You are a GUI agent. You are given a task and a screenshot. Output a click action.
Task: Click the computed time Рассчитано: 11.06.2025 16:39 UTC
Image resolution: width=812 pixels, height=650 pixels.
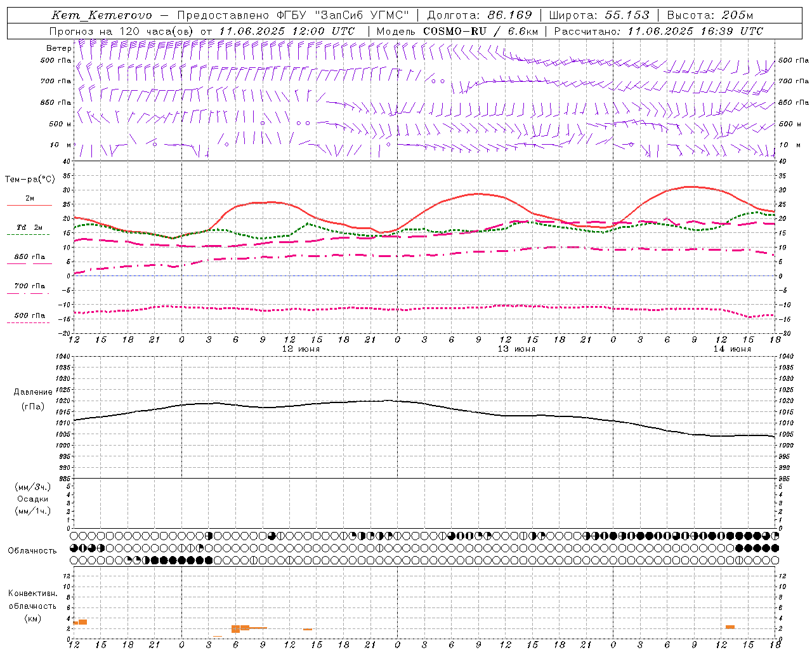point(658,31)
